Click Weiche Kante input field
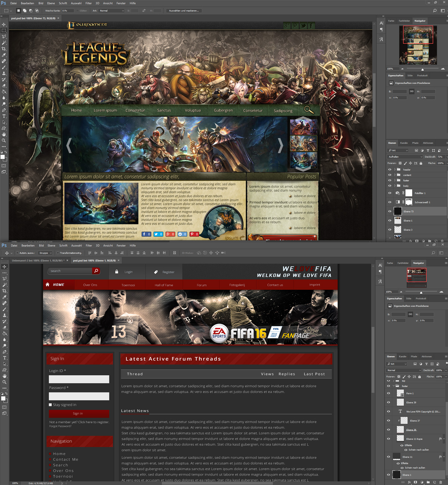 click(x=68, y=10)
